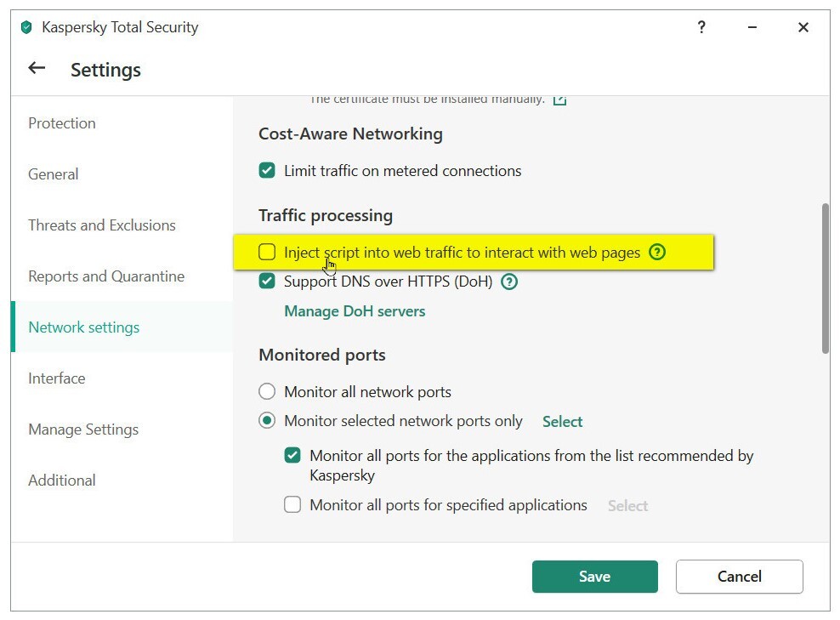
Task: Click help icon next to Inject script option
Action: pos(657,253)
